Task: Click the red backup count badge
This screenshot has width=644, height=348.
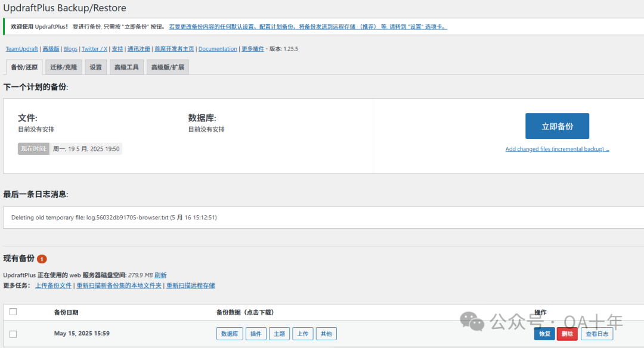Action: coord(42,259)
